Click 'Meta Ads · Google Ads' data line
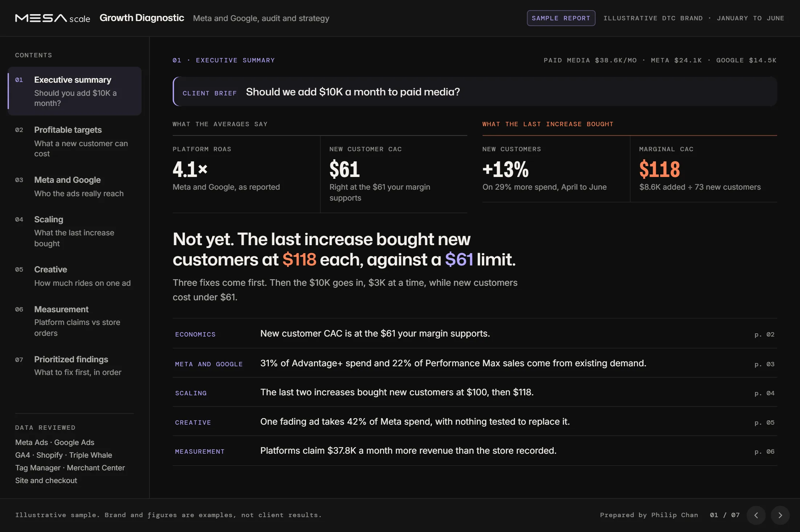 coord(55,442)
